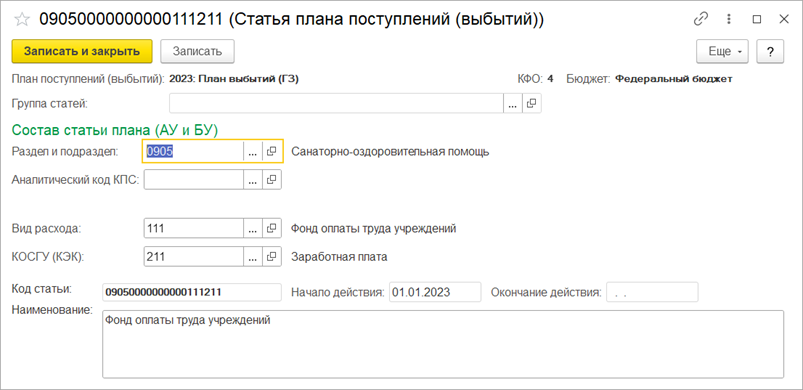Open help with the question mark button

tap(770, 52)
